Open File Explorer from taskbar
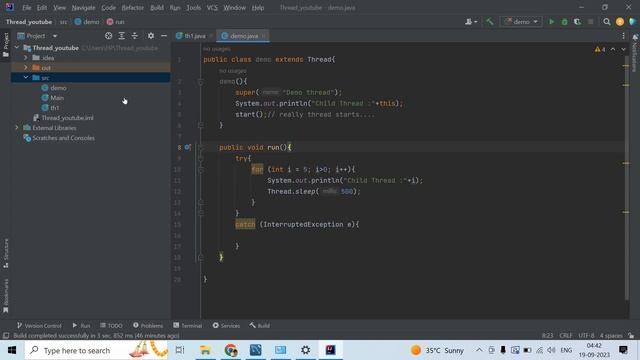Screen dimensions: 640x360 [205, 350]
